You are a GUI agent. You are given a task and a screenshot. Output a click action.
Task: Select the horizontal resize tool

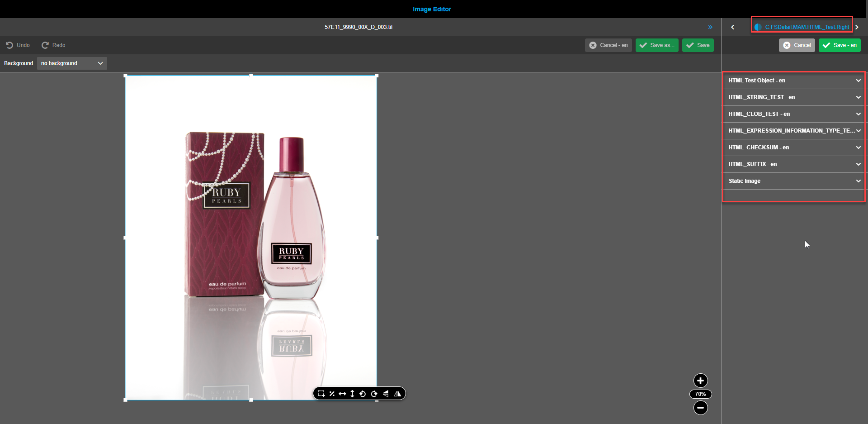342,393
